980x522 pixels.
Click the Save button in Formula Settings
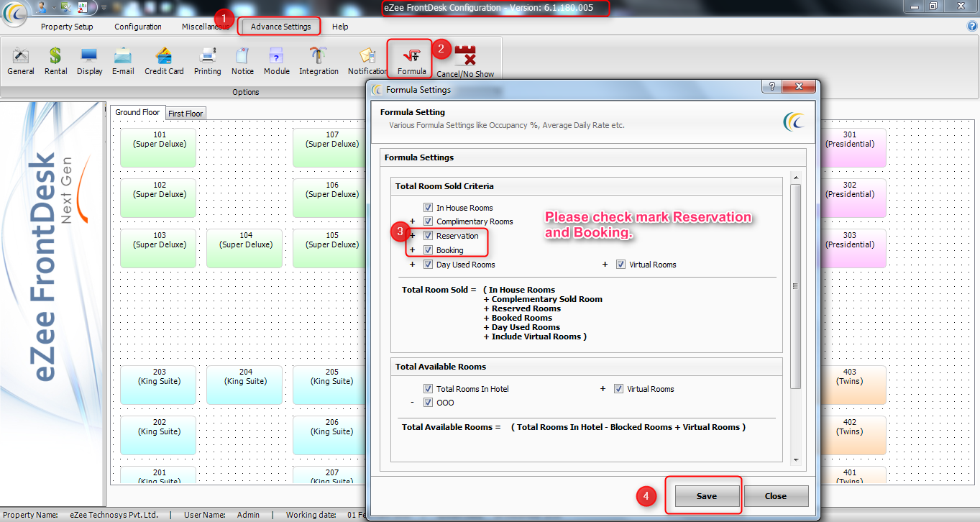click(706, 496)
